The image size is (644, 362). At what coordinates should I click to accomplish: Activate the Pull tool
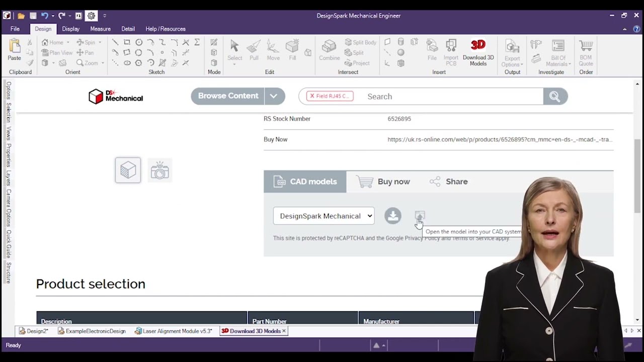[254, 50]
